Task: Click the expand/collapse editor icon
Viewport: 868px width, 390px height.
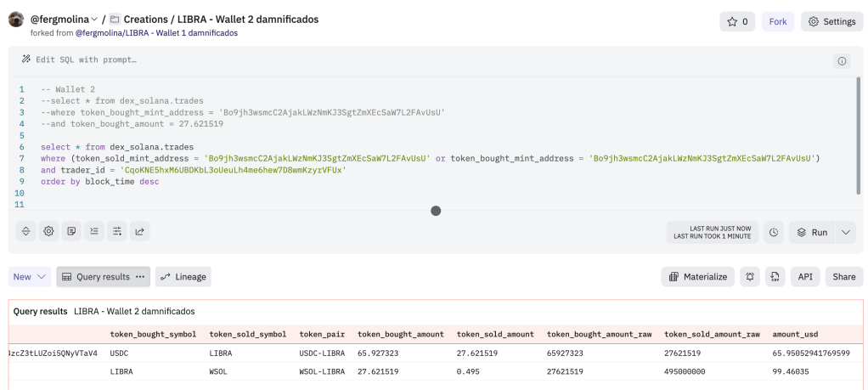Action: point(26,230)
